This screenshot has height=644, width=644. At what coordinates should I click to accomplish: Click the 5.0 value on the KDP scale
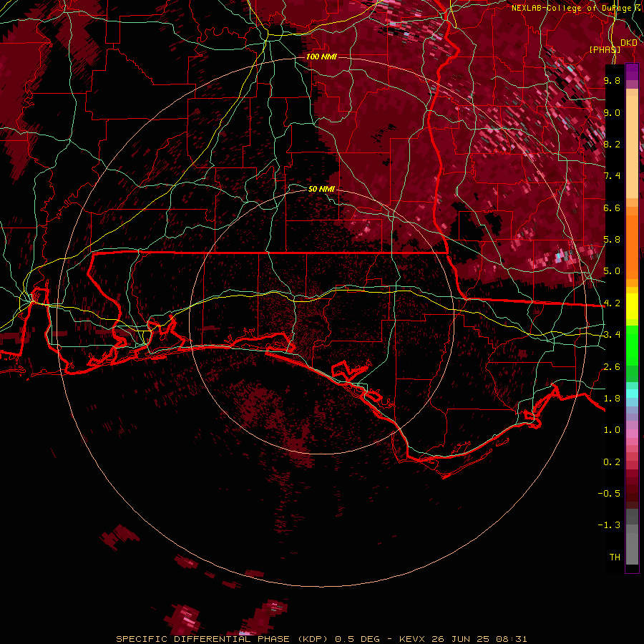(x=612, y=271)
